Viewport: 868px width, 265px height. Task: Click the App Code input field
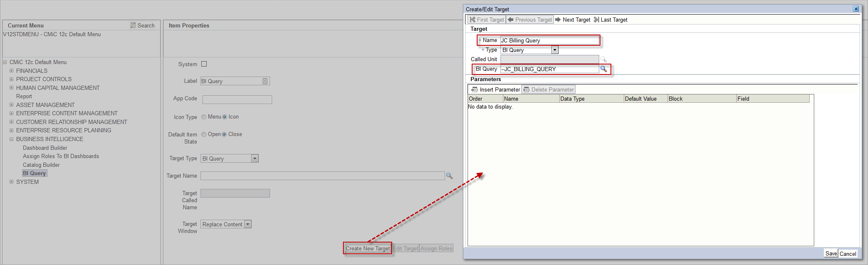pyautogui.click(x=237, y=99)
